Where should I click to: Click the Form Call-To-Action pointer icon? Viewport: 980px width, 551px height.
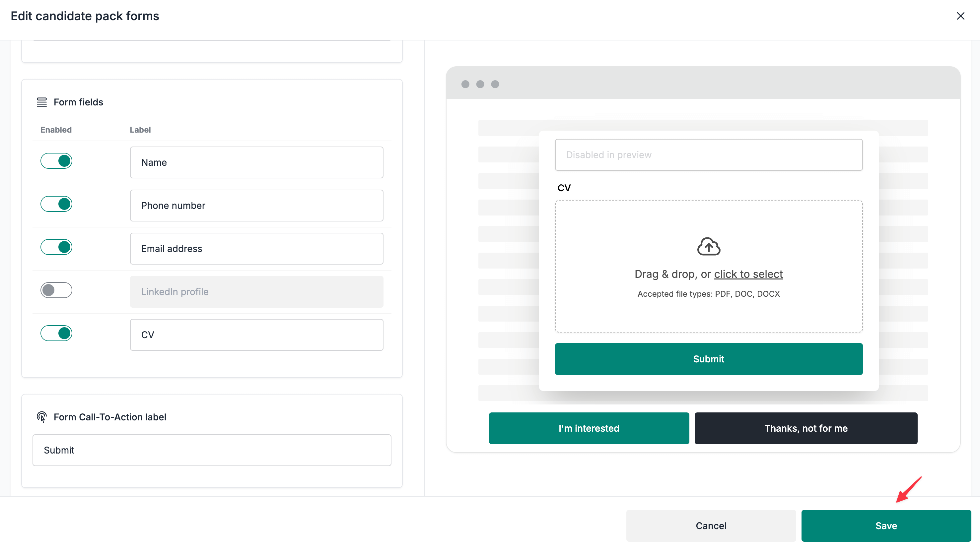tap(42, 417)
